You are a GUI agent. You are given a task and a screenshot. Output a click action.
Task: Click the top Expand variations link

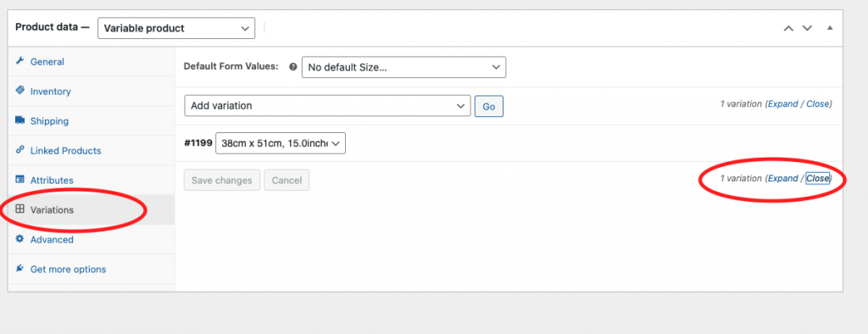coord(782,103)
